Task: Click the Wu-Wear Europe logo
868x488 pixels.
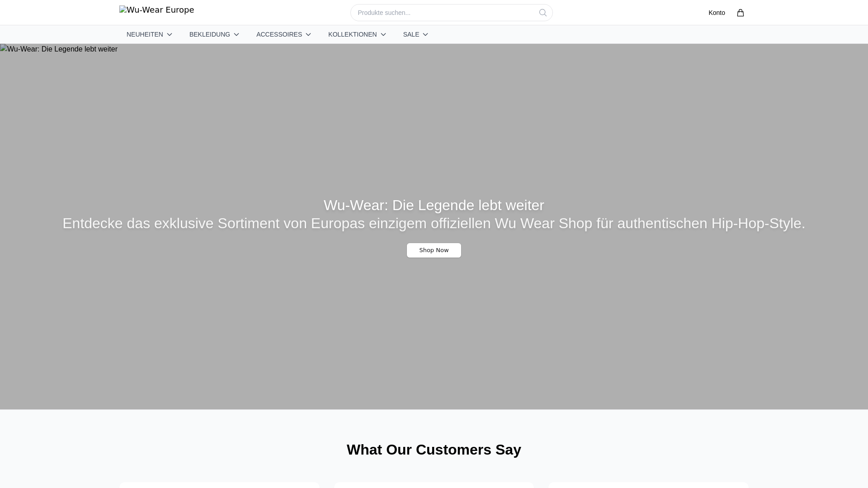Action: tap(156, 10)
